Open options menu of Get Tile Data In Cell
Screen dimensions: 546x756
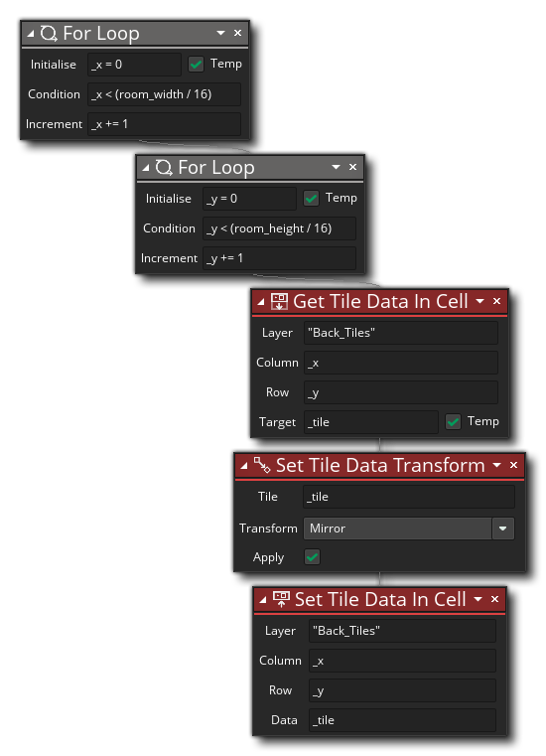click(479, 301)
